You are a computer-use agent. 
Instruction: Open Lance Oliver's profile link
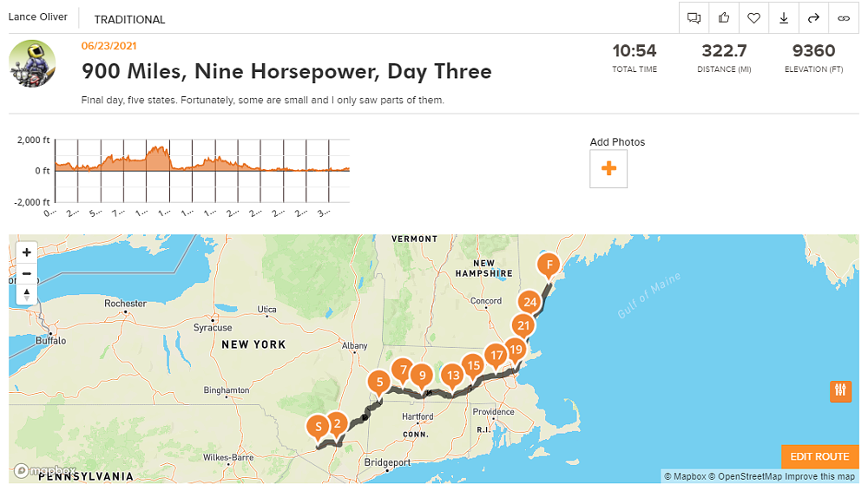39,17
